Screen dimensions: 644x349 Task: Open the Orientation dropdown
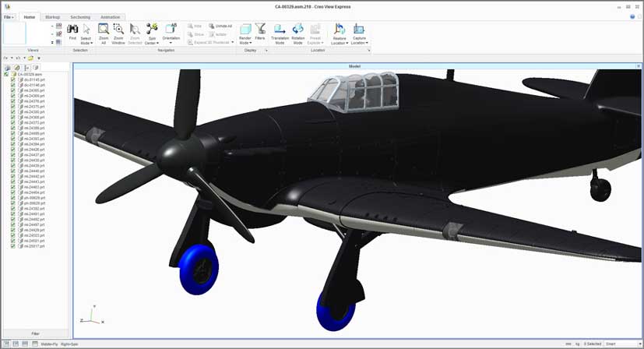(x=171, y=33)
